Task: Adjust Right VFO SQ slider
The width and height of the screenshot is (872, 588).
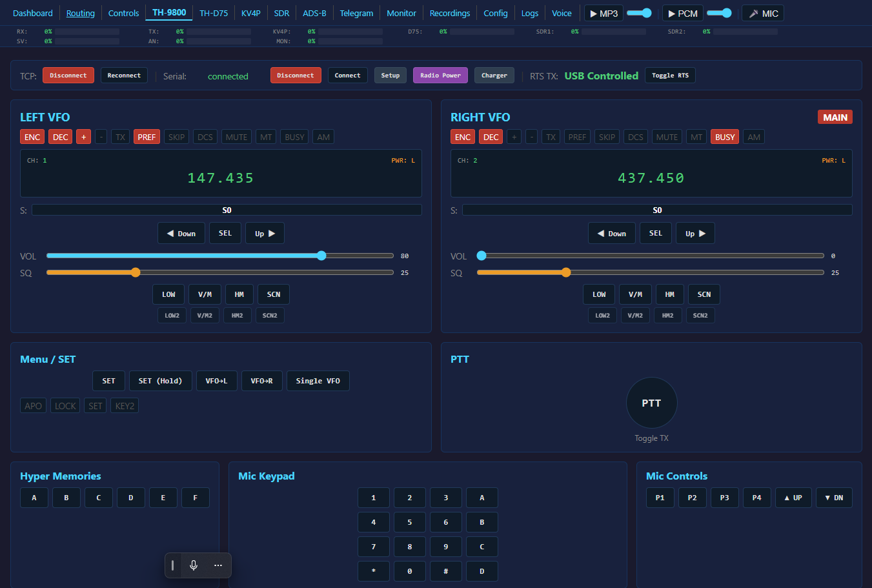Action: point(651,272)
